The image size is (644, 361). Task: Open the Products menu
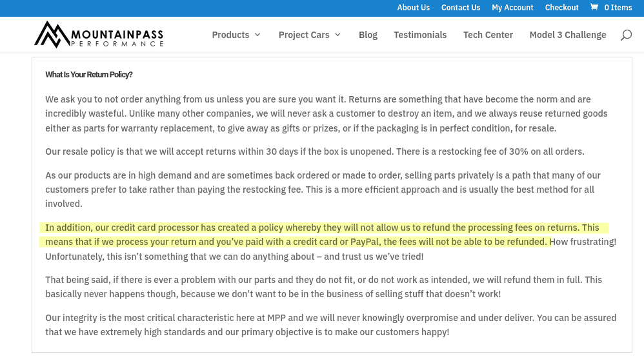click(236, 35)
